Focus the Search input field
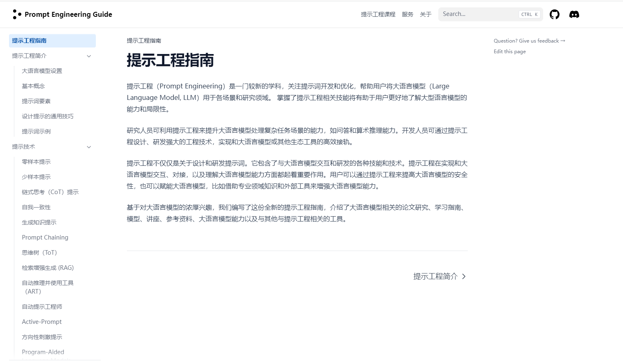 [x=490, y=14]
